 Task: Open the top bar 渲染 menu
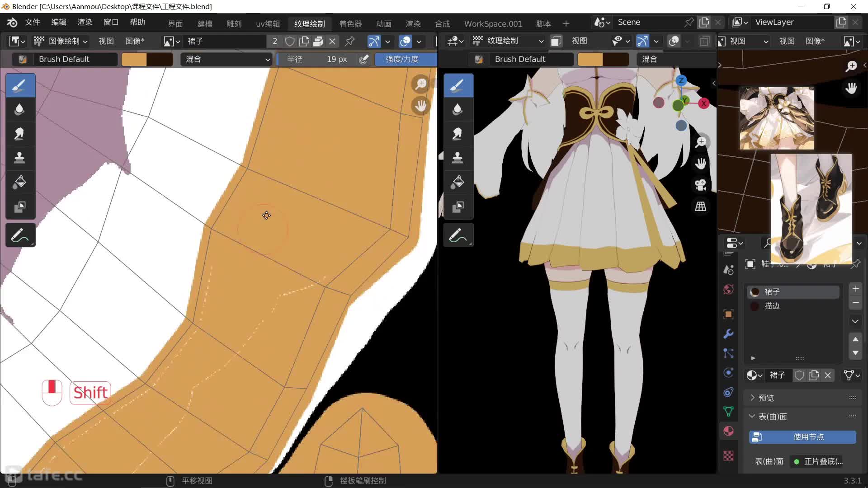pos(85,22)
